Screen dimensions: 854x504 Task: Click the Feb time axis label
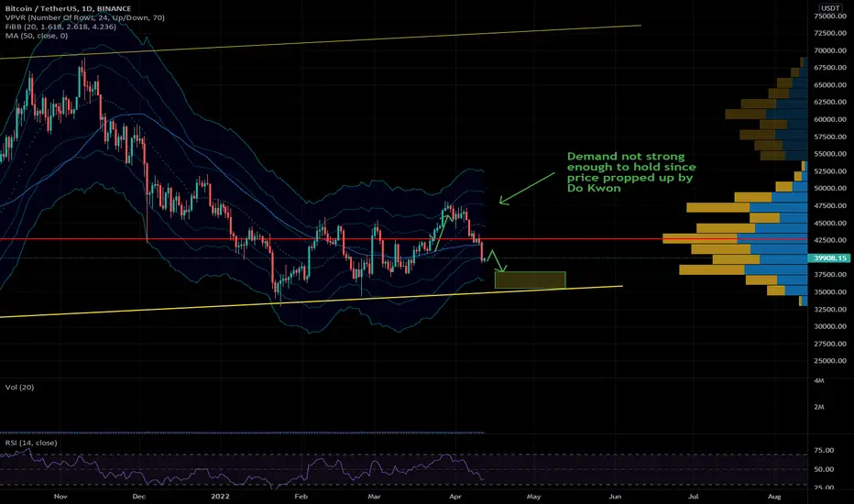tap(301, 497)
